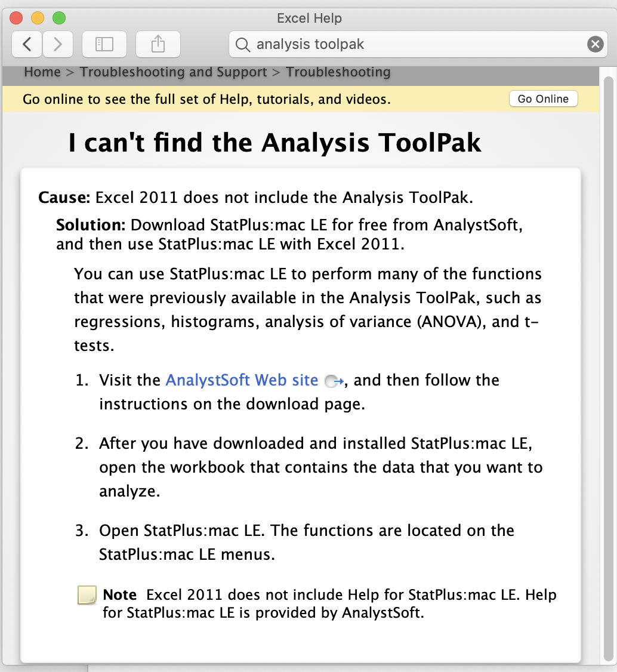The width and height of the screenshot is (617, 672).
Task: Select Troubleshooting in the breadcrumb path
Action: 338,72
